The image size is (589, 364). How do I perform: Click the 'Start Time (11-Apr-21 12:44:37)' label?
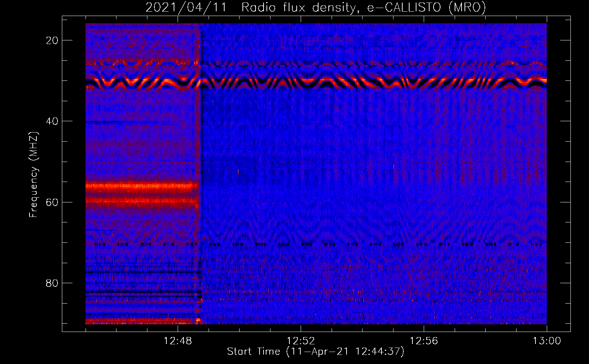point(316,352)
